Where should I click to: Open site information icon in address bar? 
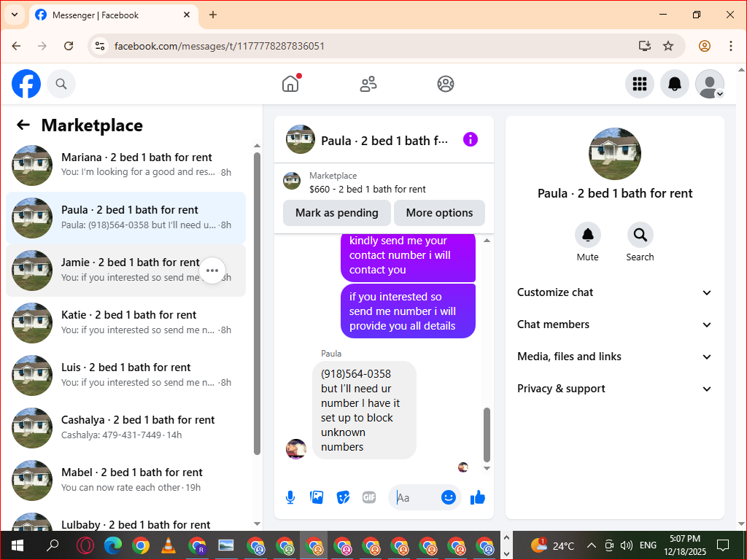coord(99,46)
